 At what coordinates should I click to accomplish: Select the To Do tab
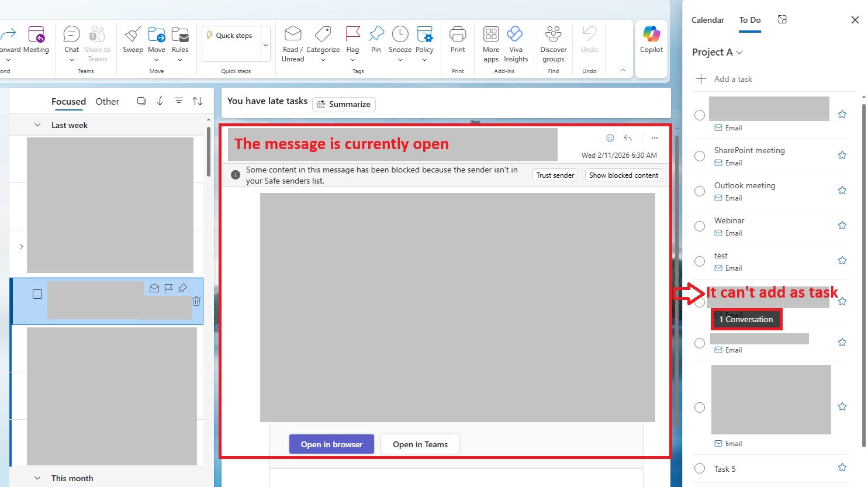750,20
